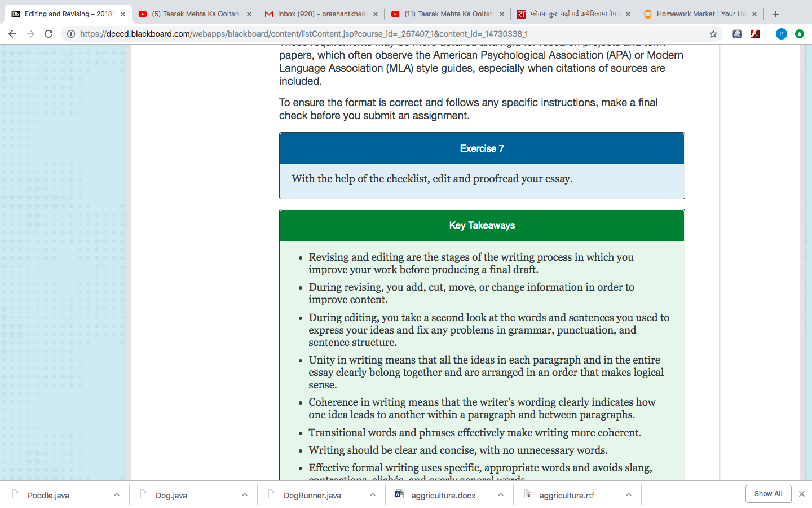Click the Dog.java file icon
The width and height of the screenshot is (812, 508).
point(144,494)
